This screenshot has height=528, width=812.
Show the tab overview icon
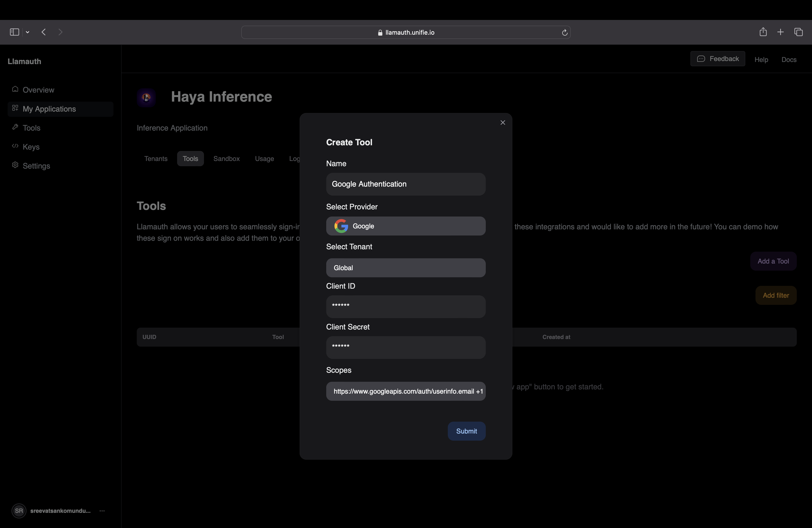pos(798,32)
